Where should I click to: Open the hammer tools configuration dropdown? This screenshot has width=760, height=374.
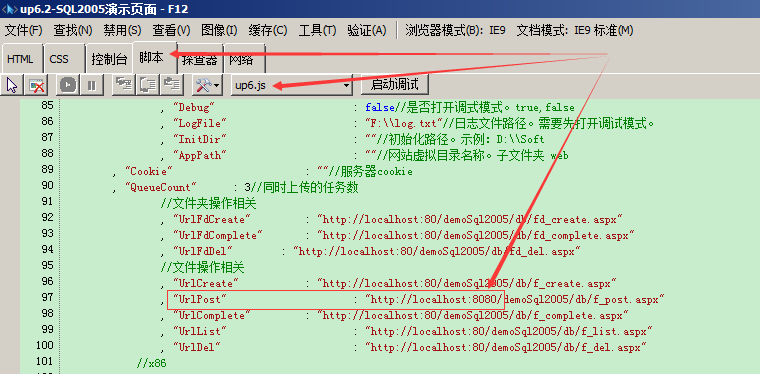pos(207,86)
